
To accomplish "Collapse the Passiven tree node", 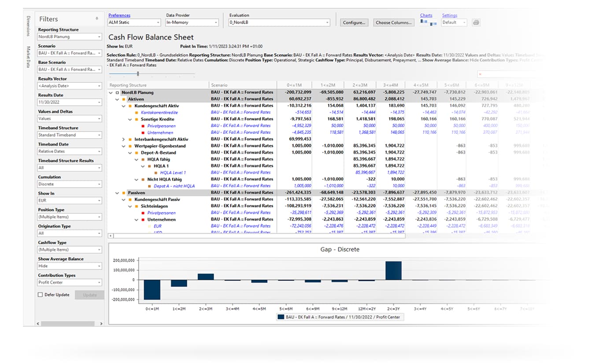I will pyautogui.click(x=117, y=193).
